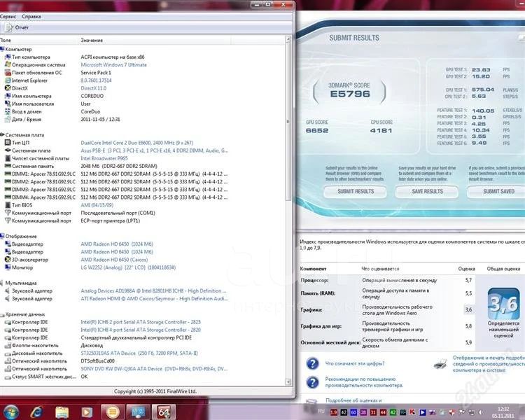Open the Microsoft Windows 7 Ultimate link
This screenshot has height=420, width=525.
tap(114, 64)
